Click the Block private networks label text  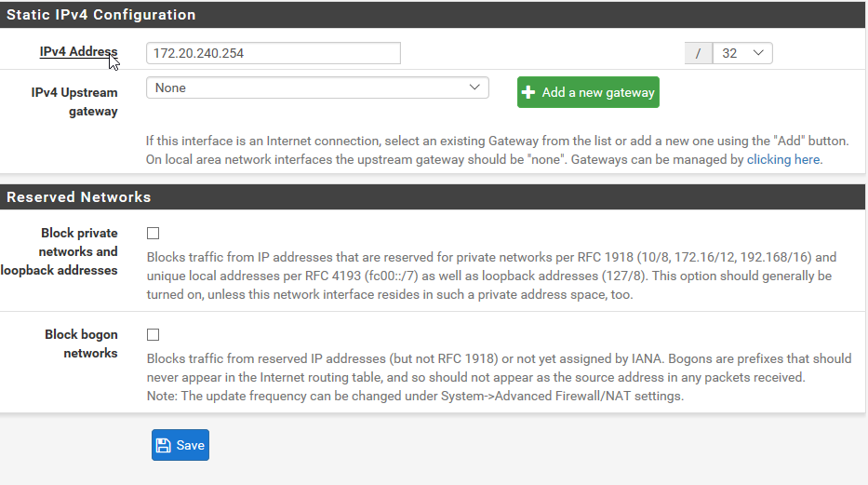tap(60, 251)
